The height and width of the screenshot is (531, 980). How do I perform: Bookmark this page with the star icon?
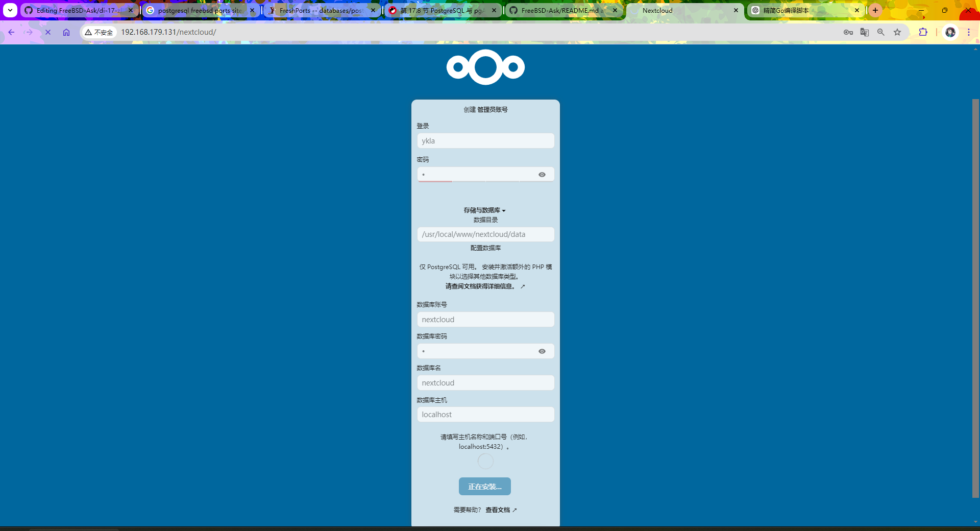click(897, 32)
